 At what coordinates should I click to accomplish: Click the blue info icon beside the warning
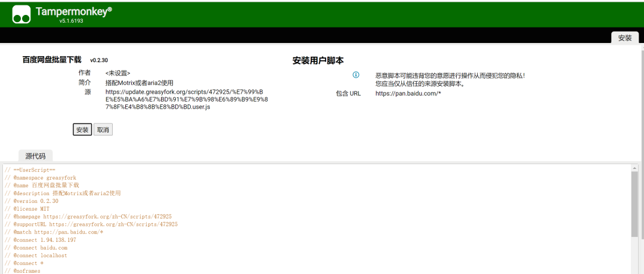tap(356, 75)
